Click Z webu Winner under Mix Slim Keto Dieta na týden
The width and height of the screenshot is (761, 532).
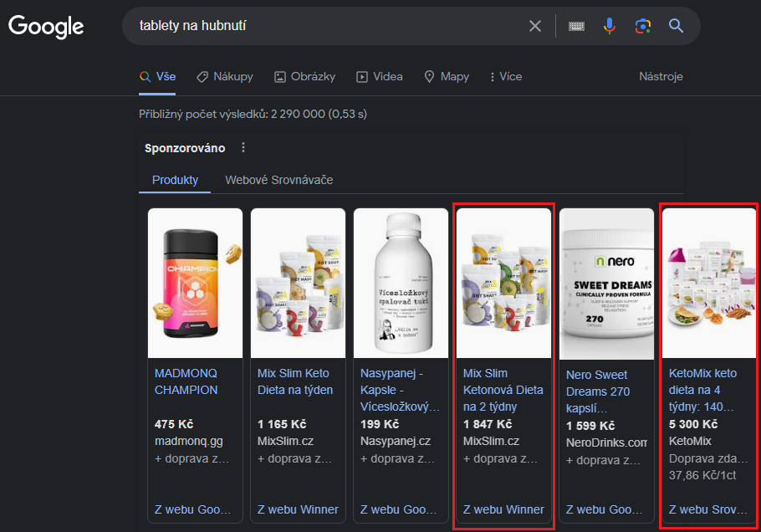[x=298, y=509]
